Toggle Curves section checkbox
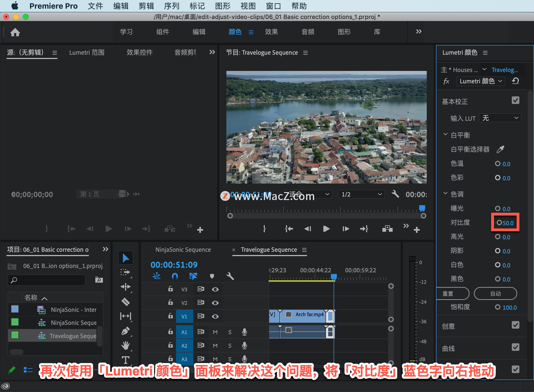 click(x=515, y=347)
